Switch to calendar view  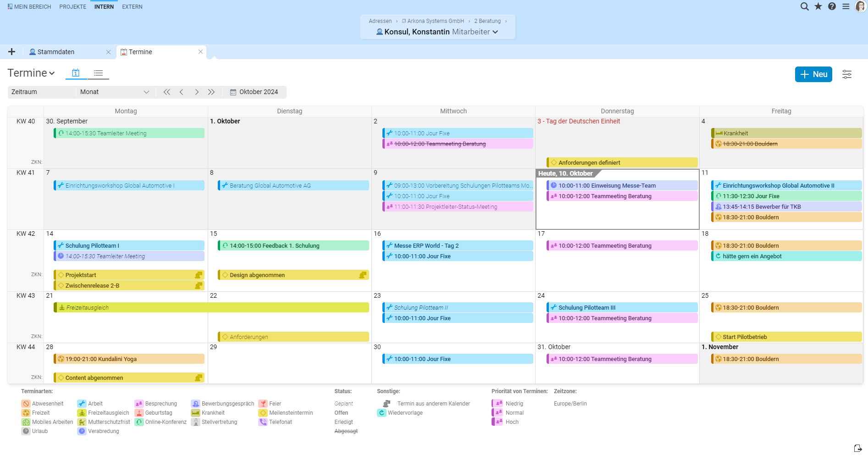(x=76, y=73)
